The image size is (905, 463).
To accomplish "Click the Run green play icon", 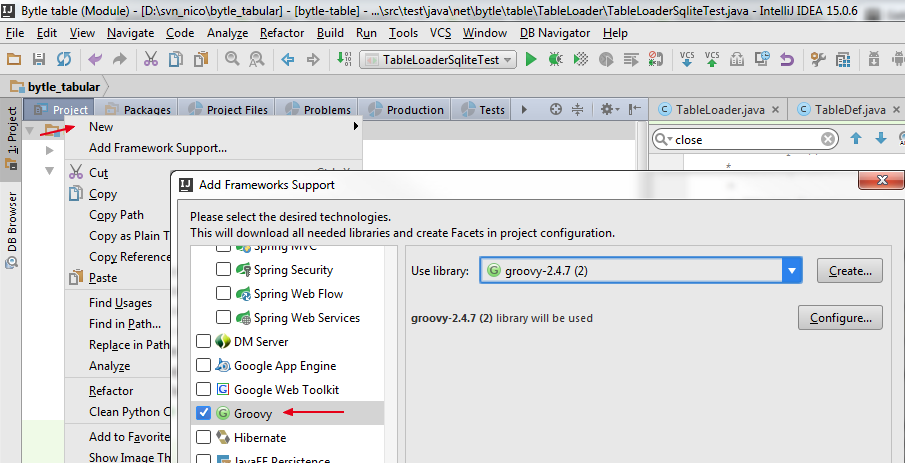I will 531,60.
